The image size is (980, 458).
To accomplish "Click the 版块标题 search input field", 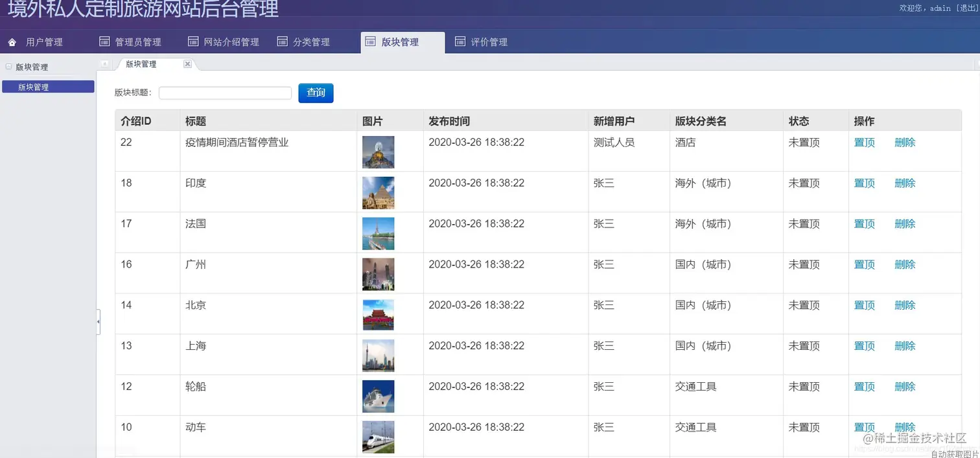I will [225, 93].
